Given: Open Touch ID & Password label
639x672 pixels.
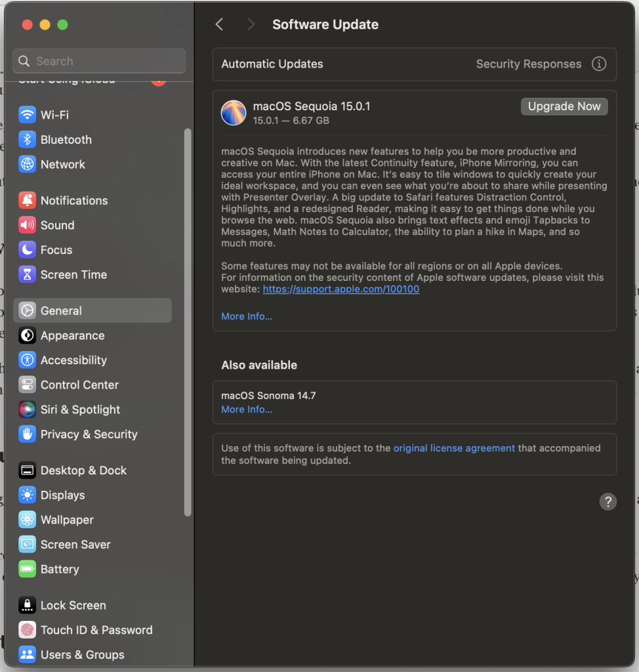Looking at the screenshot, I should tap(97, 630).
